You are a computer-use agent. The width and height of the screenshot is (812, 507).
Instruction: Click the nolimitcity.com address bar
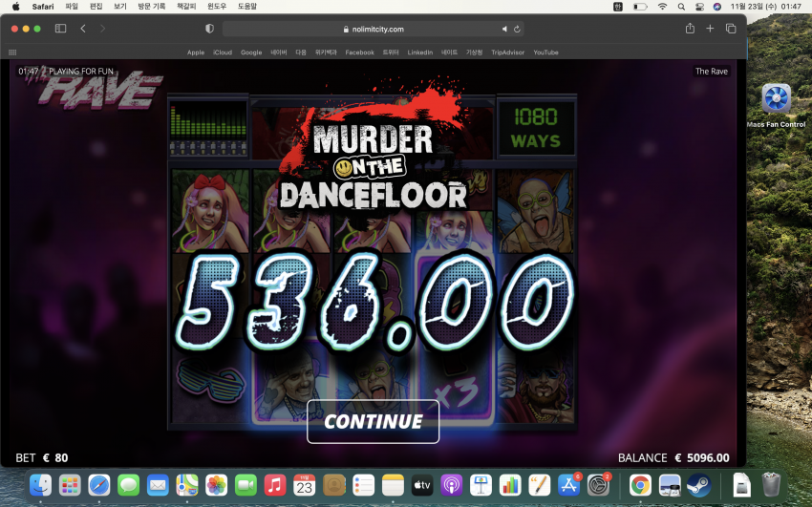pyautogui.click(x=373, y=29)
